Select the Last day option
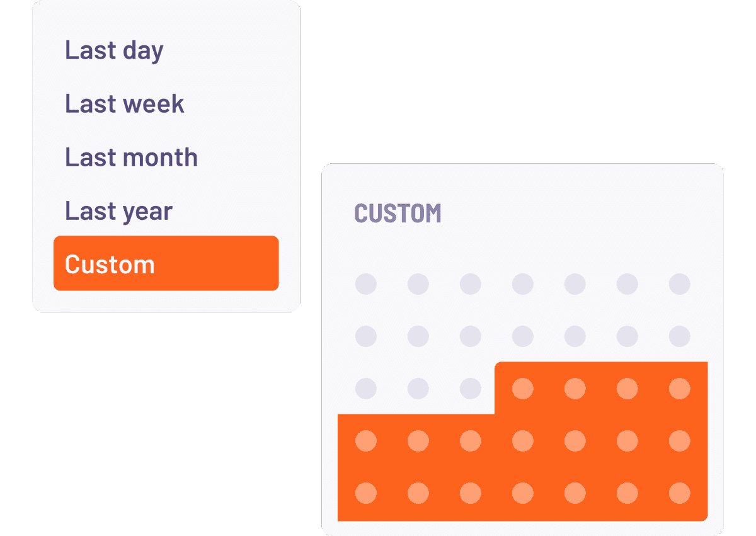The image size is (756, 536). (x=114, y=50)
